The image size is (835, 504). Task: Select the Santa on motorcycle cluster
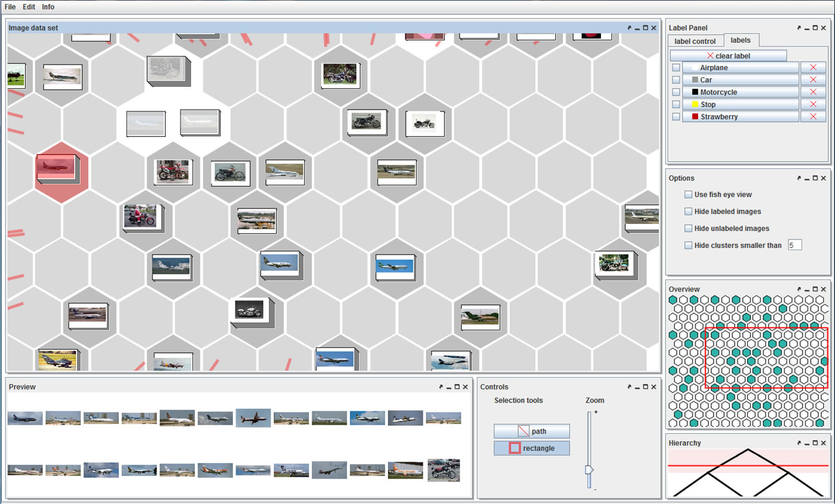143,218
